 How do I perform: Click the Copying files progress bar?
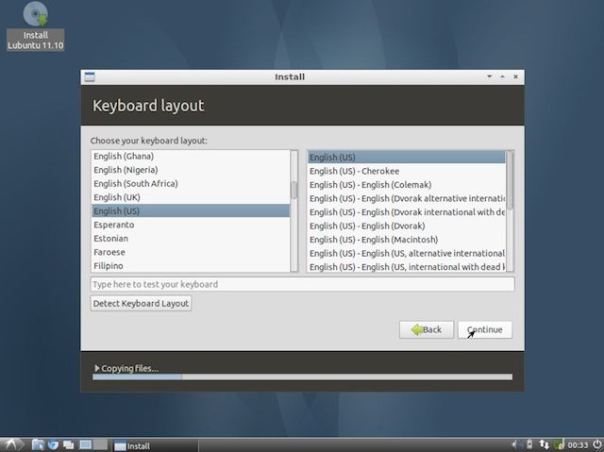point(302,377)
